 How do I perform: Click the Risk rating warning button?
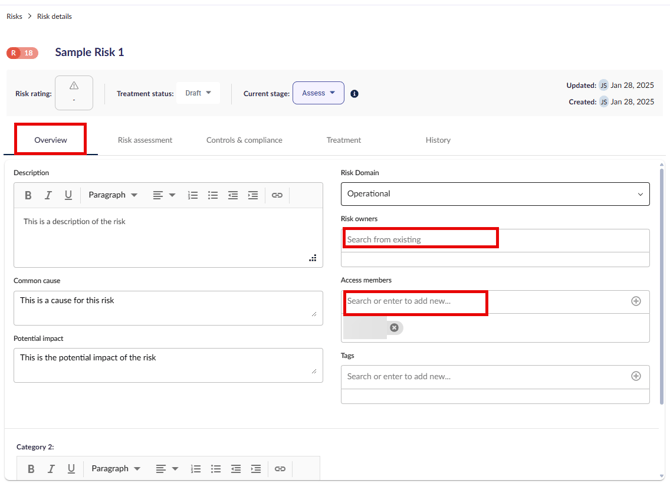[74, 93]
